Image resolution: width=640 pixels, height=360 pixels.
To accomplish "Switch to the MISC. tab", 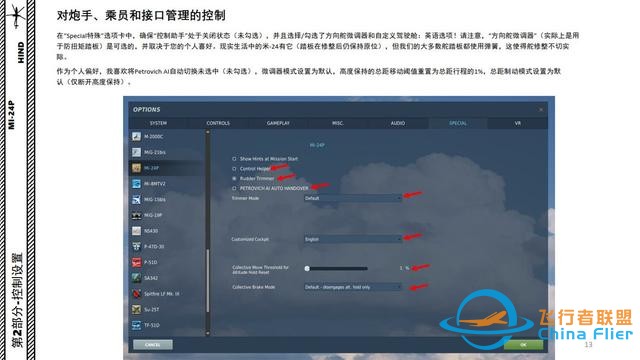I will (x=338, y=123).
